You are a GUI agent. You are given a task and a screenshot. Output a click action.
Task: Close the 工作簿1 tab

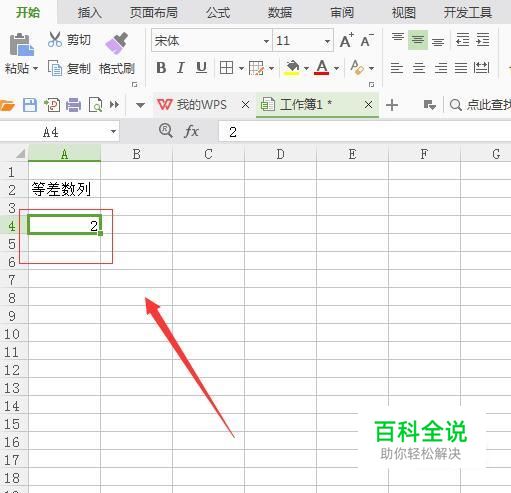(368, 105)
